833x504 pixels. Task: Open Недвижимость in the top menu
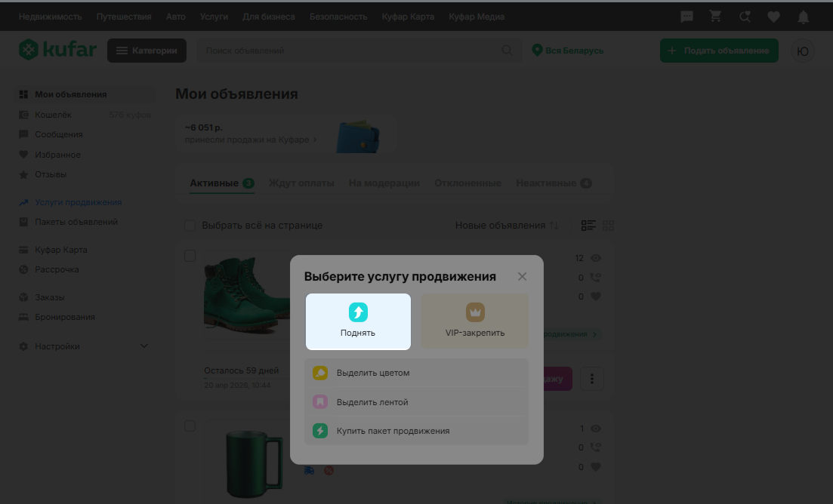(x=50, y=17)
